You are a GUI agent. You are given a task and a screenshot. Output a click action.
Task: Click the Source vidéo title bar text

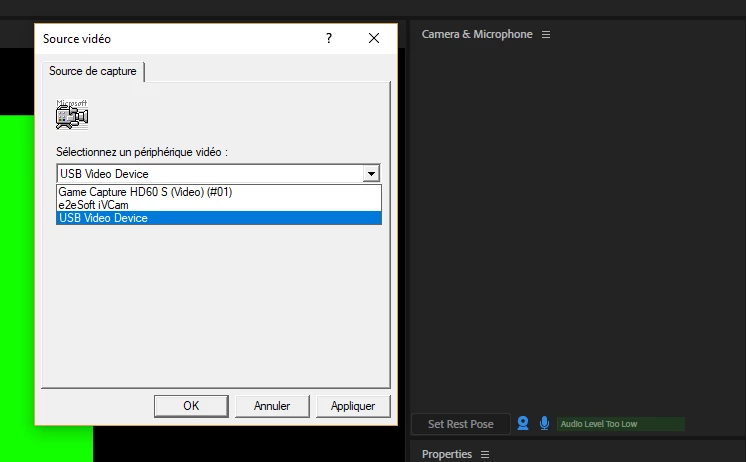[77, 39]
